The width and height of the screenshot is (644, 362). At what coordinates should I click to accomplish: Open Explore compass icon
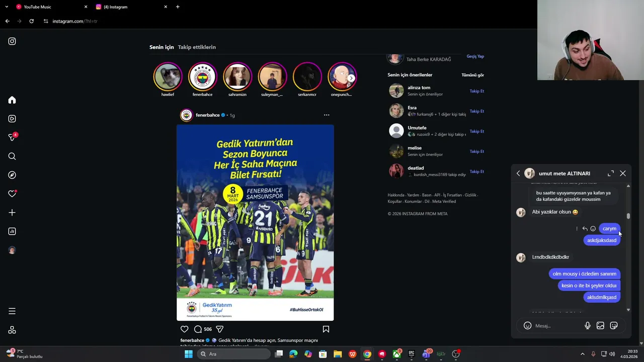tap(12, 175)
